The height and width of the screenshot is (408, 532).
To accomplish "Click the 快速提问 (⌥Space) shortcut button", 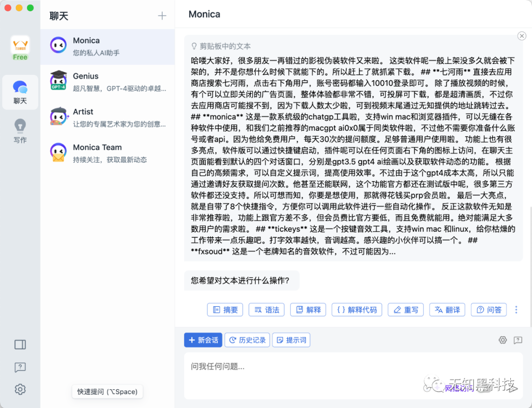I will 107,392.
